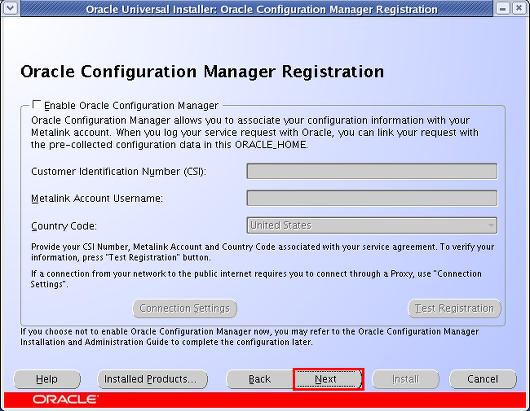
Task: Click the Oracle logo in the footer
Action: 65,400
